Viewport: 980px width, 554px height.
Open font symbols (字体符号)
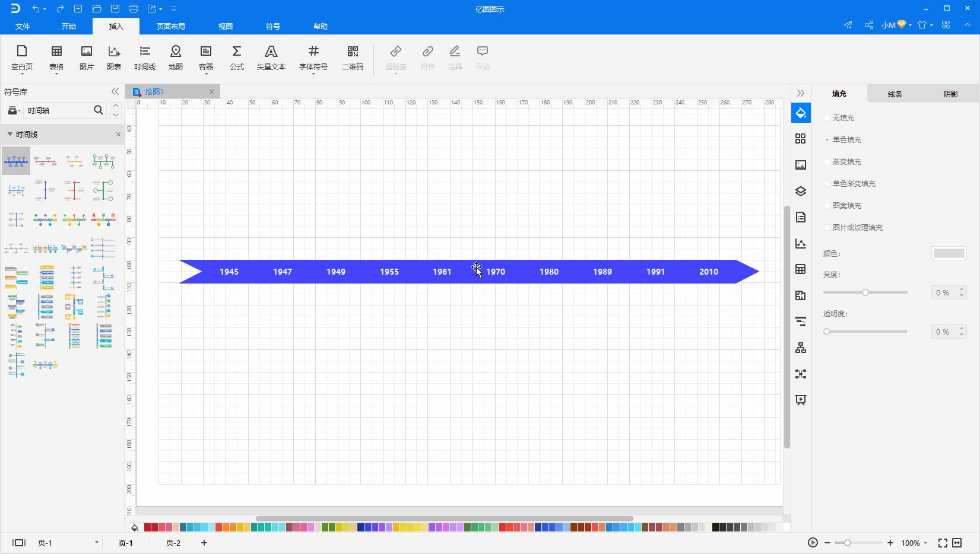pyautogui.click(x=313, y=58)
